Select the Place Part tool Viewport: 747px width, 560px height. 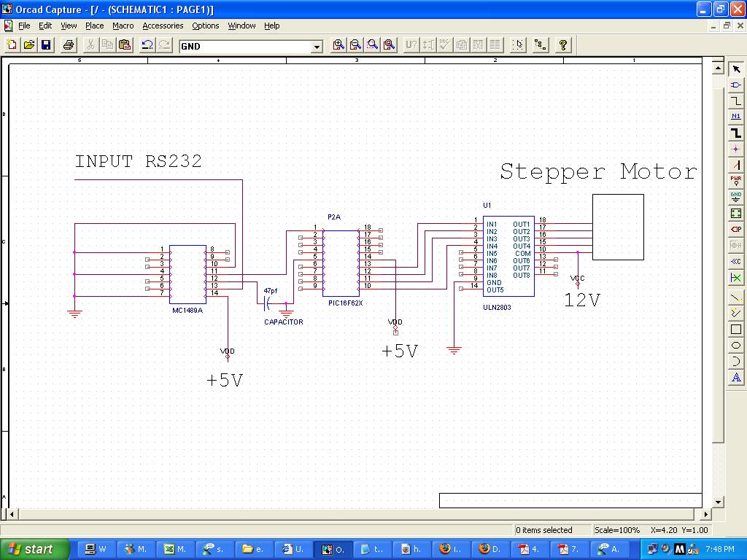[736, 85]
